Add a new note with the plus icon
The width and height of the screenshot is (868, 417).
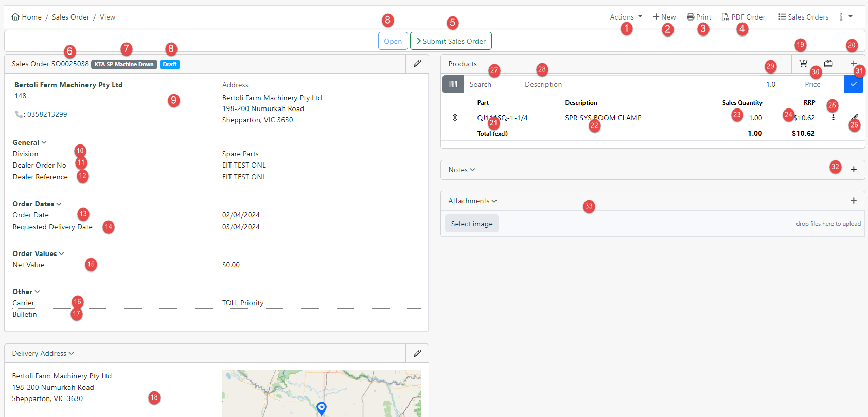tap(854, 170)
